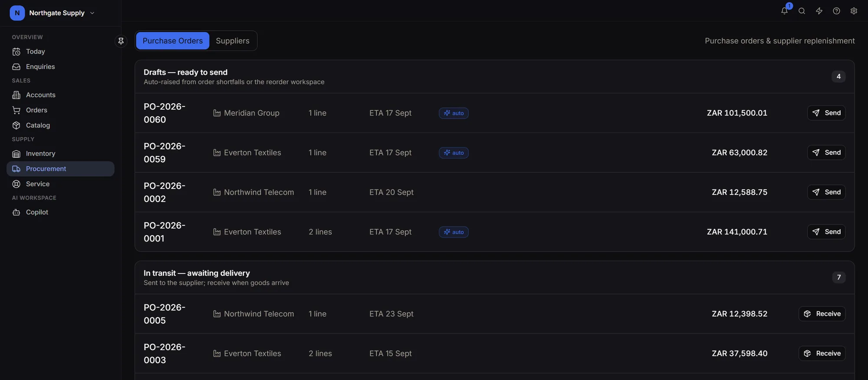Click supplier Meridian Group on PO-2026-0060

click(x=247, y=113)
